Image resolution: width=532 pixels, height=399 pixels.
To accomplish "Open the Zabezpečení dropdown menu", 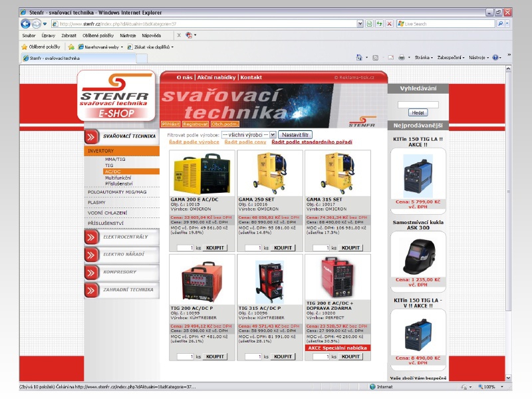I will (451, 58).
